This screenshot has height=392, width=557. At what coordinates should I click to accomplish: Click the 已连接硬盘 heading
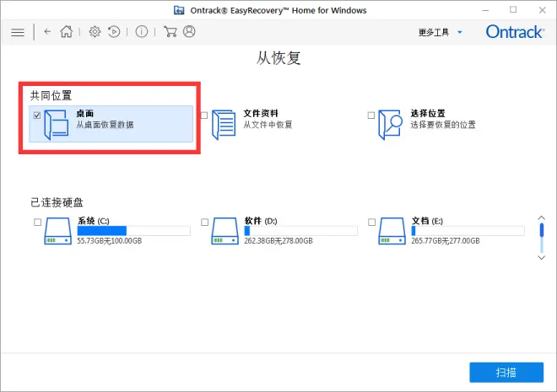point(57,202)
